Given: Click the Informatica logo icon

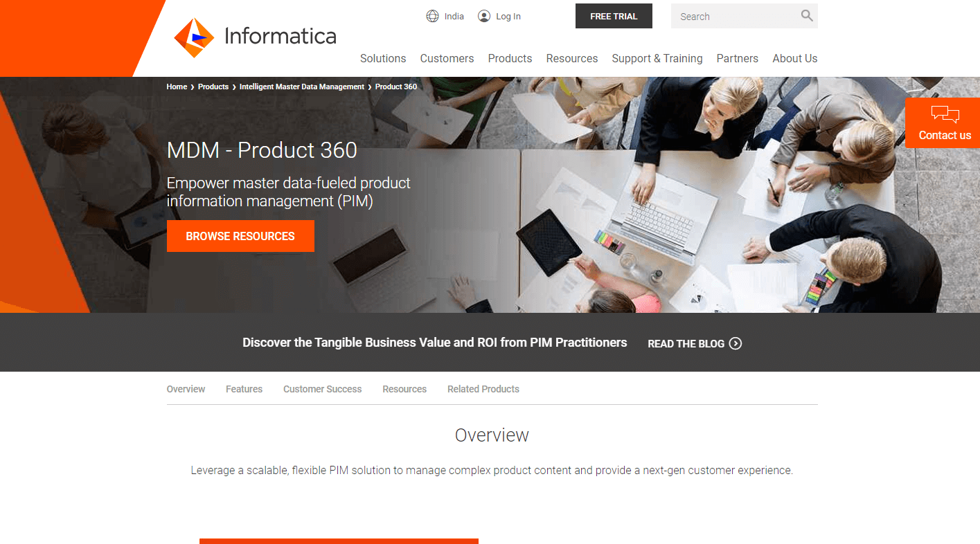Looking at the screenshot, I should [195, 37].
